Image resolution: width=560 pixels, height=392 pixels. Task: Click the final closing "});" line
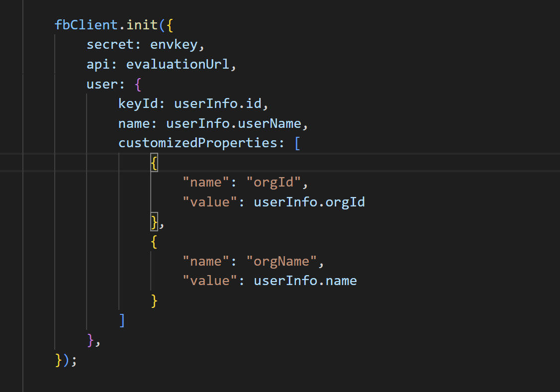click(66, 360)
